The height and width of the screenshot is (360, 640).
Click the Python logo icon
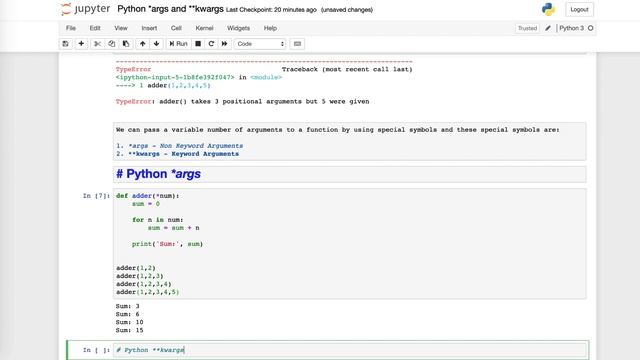[x=548, y=9]
